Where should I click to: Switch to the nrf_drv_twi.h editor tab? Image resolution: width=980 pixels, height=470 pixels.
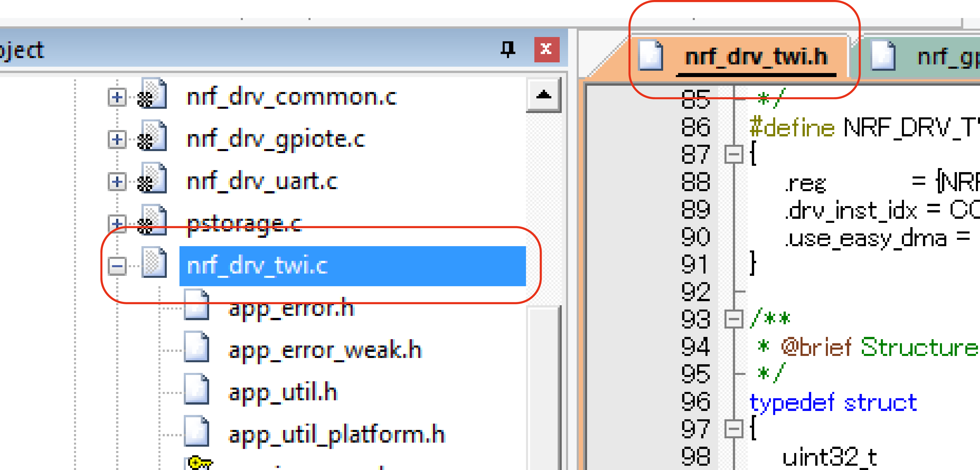756,57
